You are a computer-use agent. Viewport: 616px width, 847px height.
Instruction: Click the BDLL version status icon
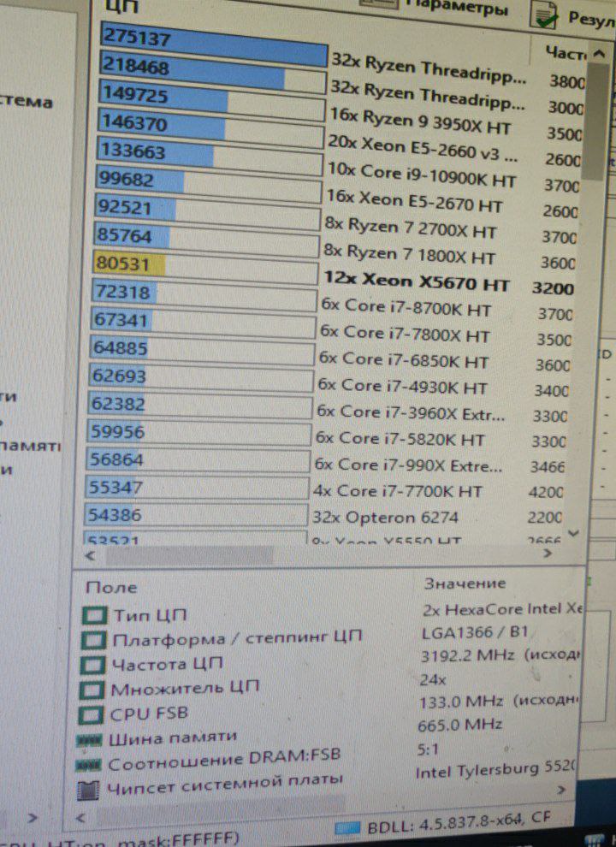pyautogui.click(x=346, y=828)
